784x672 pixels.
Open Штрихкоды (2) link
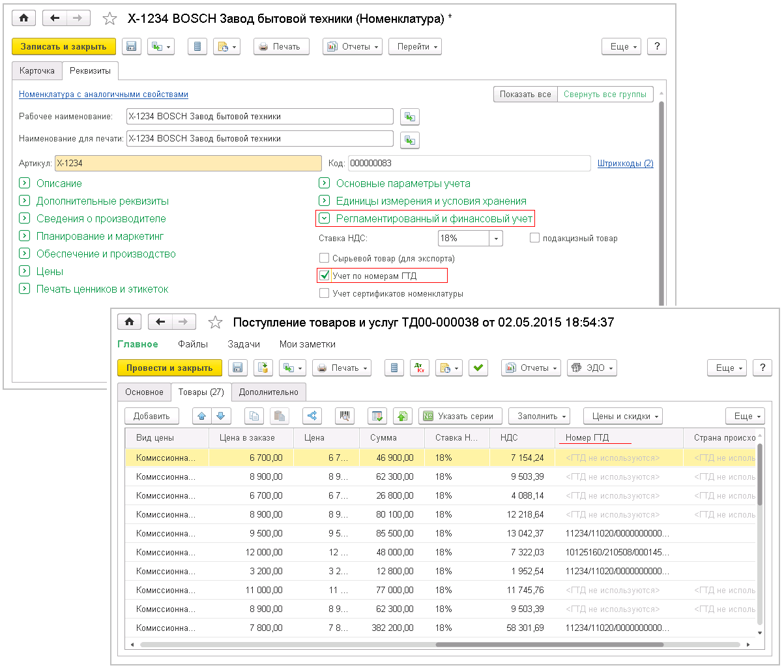point(626,163)
